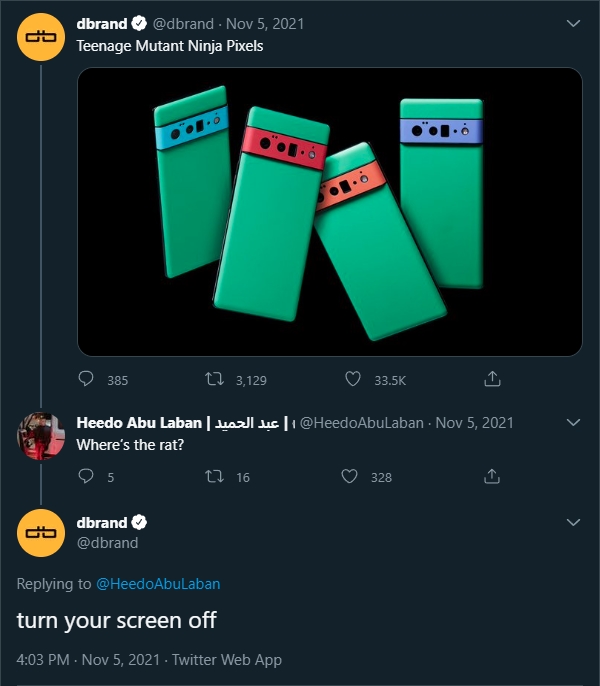Reply to the "Where's the rat?" tweet
Viewport: 600px width, 686px height.
coord(86,477)
